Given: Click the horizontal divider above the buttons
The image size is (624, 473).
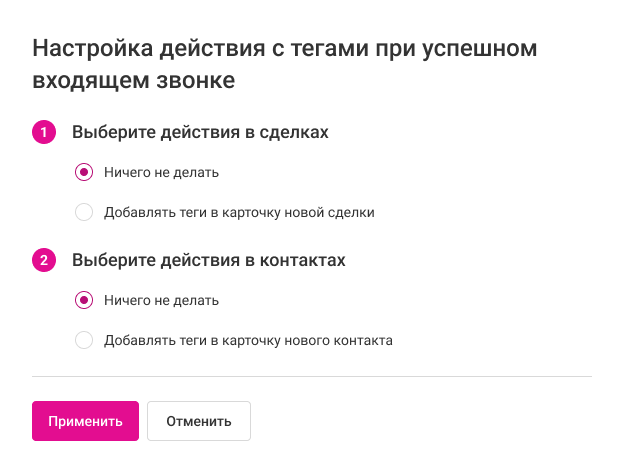Looking at the screenshot, I should click(312, 377).
